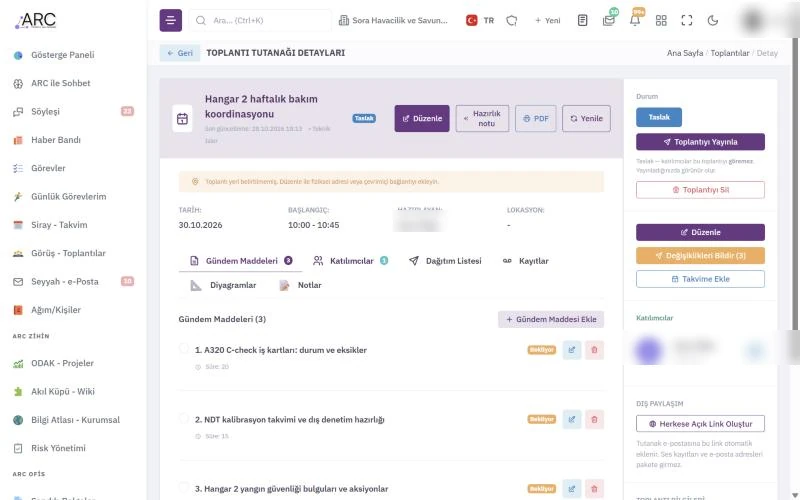The image size is (800, 500).
Task: Edit the NDT kalibrasyon takvimi agenda item
Action: (572, 419)
